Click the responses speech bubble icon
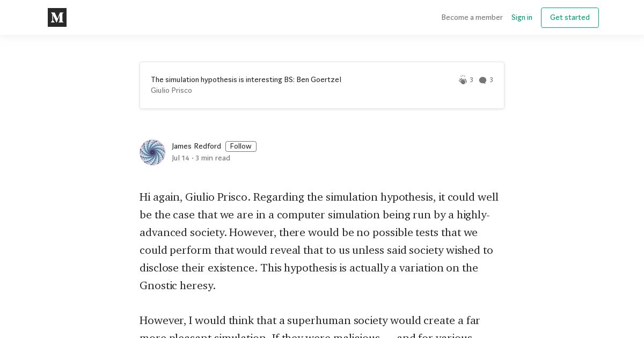 coord(482,80)
